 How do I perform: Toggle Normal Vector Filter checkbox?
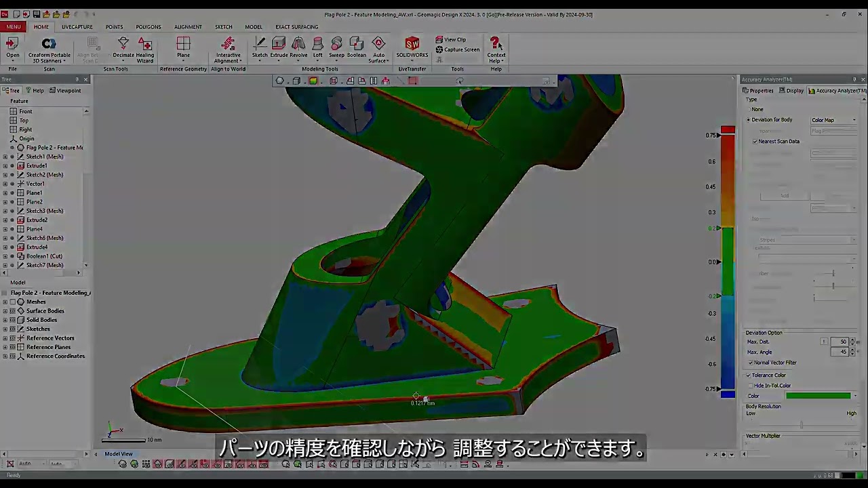pyautogui.click(x=751, y=363)
